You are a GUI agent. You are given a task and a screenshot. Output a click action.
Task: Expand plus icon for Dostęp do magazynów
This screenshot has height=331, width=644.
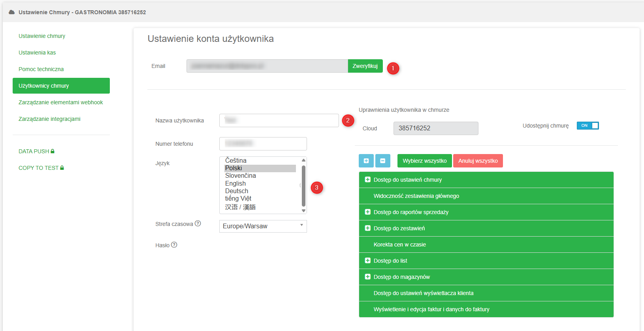(x=367, y=277)
